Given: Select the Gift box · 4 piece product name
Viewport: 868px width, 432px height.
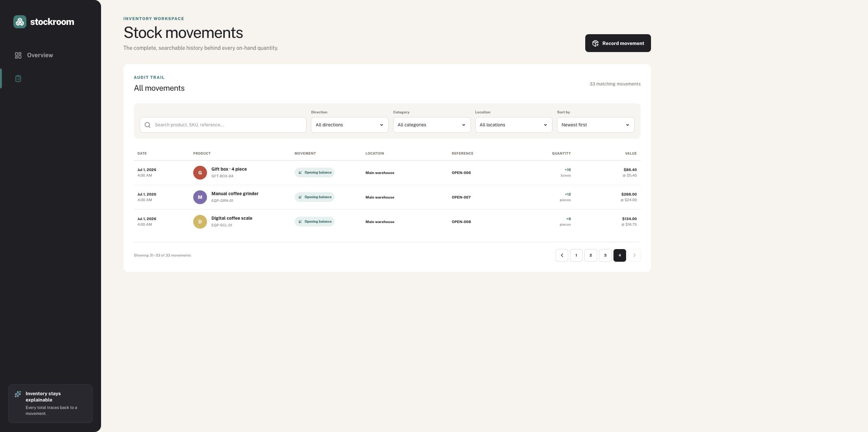Looking at the screenshot, I should [x=229, y=169].
